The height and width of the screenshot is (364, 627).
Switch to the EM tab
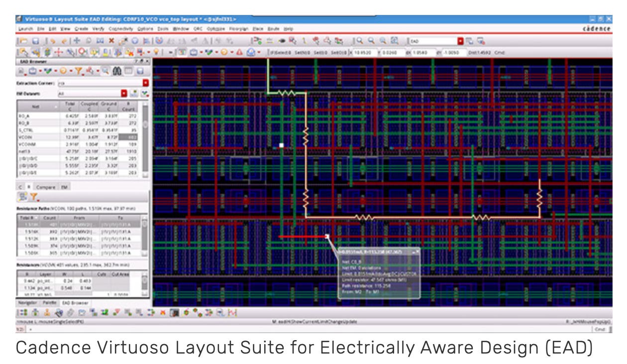pos(64,186)
